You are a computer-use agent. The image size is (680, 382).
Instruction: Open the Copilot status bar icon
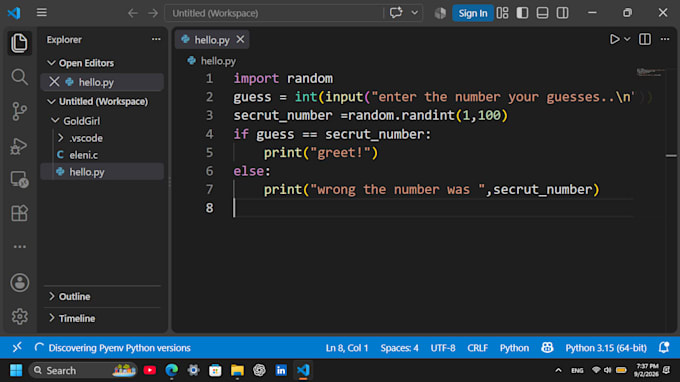(547, 348)
